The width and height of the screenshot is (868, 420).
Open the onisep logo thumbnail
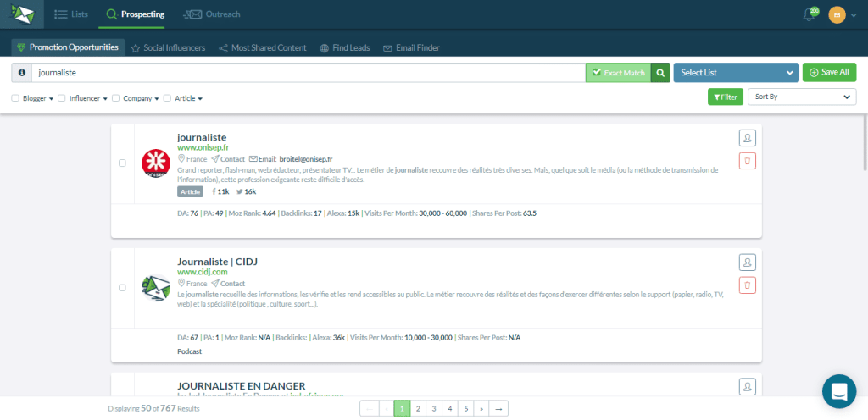(156, 163)
